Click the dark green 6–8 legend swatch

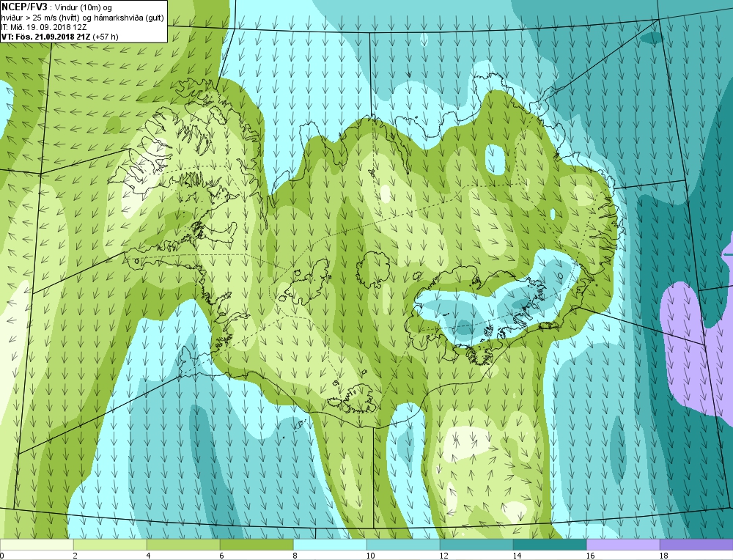(257, 545)
